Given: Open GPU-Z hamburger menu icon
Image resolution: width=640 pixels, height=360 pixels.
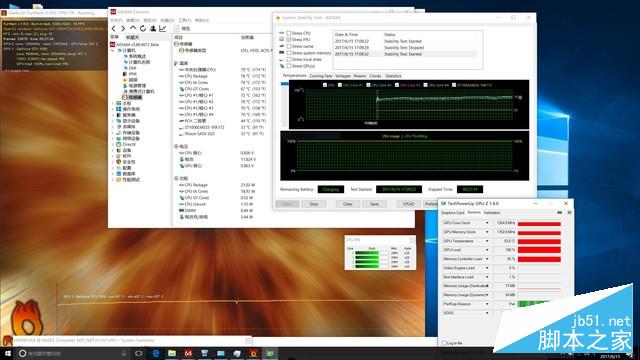Looking at the screenshot, I should [x=569, y=212].
